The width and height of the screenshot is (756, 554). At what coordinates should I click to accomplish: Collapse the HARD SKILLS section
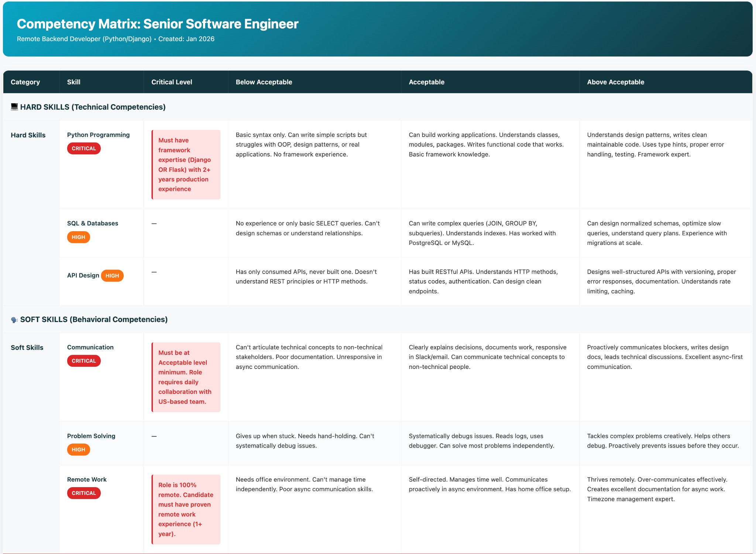92,107
